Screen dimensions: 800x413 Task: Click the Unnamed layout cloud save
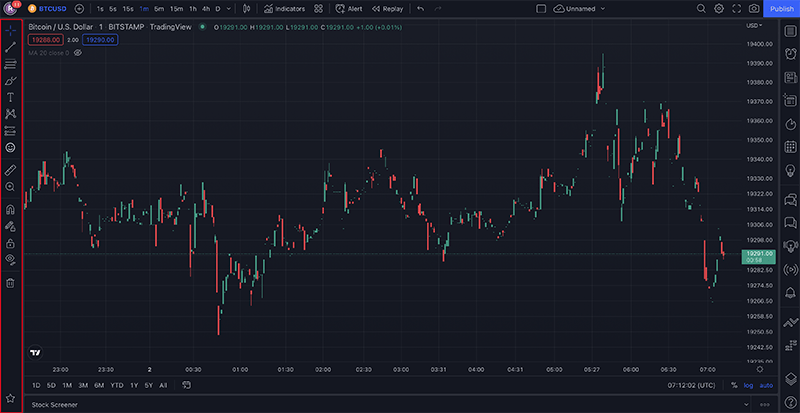(x=574, y=9)
